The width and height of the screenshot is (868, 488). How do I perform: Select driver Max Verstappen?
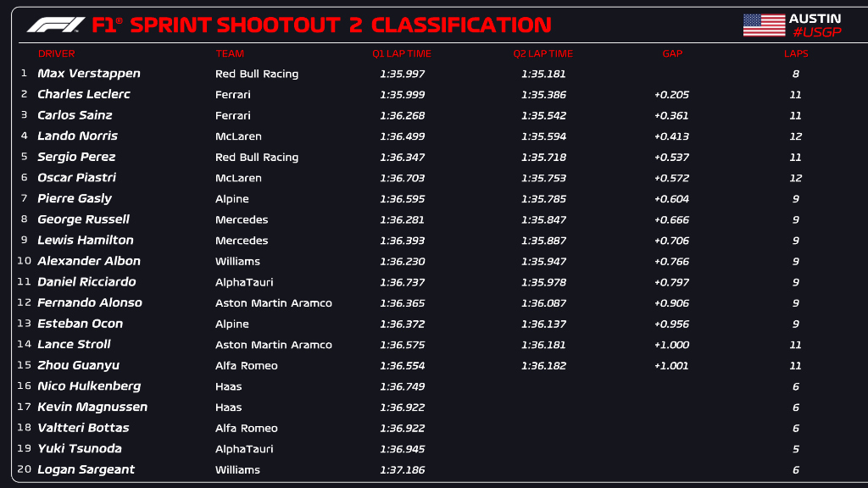pyautogui.click(x=89, y=74)
